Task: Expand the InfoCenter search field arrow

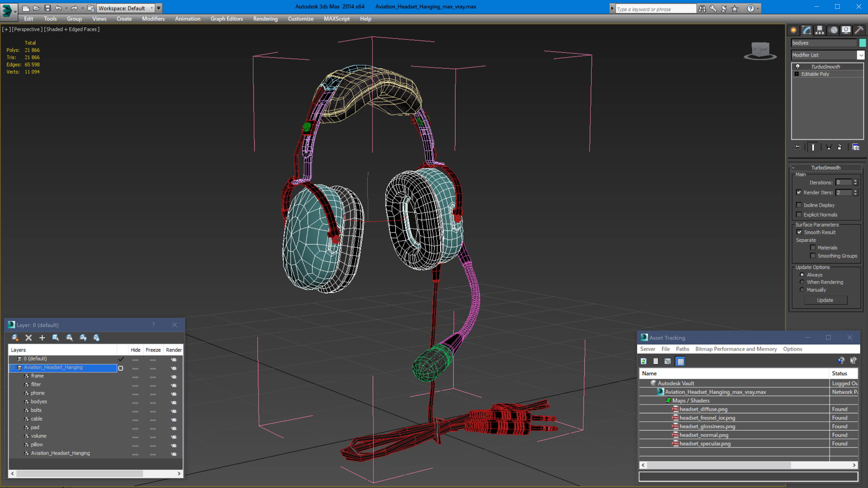Action: click(612, 9)
